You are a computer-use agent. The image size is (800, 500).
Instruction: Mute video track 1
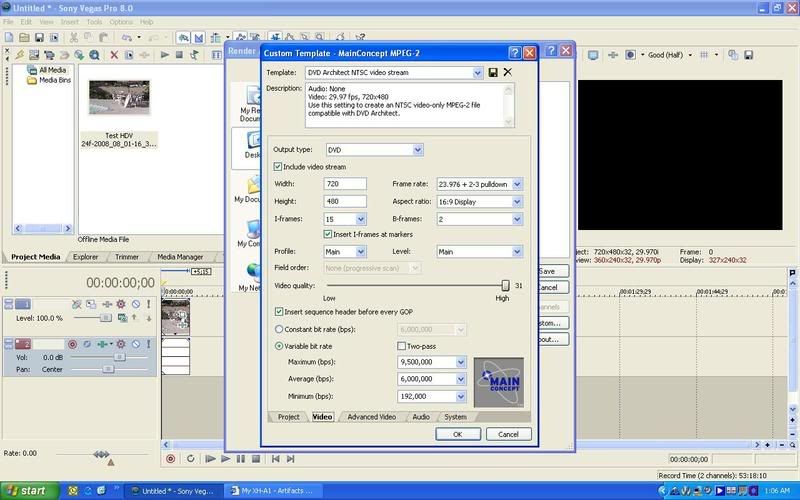tap(136, 304)
